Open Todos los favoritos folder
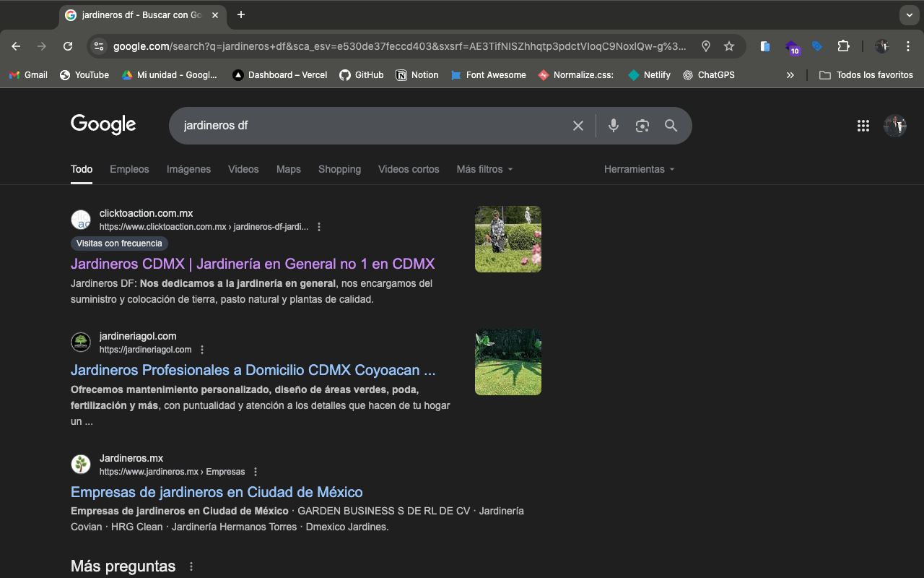Viewport: 924px width, 578px height. click(x=866, y=74)
